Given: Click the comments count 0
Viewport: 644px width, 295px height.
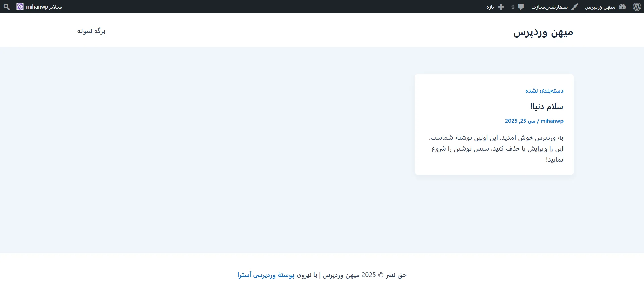Looking at the screenshot, I should (513, 7).
